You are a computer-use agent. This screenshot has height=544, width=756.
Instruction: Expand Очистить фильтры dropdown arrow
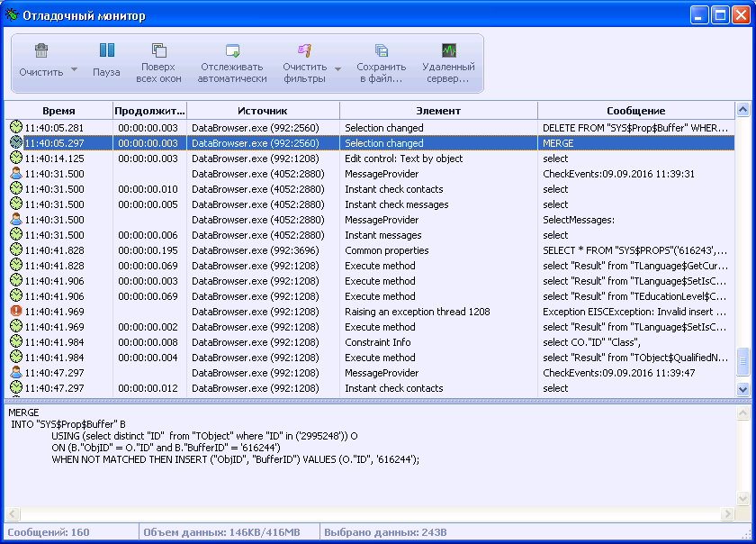pos(338,70)
